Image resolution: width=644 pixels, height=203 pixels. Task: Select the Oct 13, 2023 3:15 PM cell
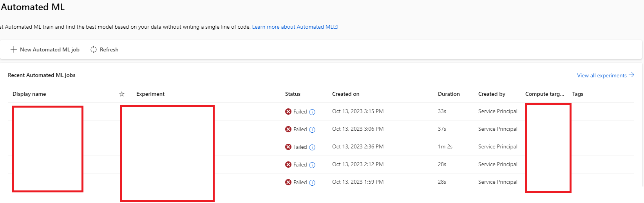coord(358,111)
